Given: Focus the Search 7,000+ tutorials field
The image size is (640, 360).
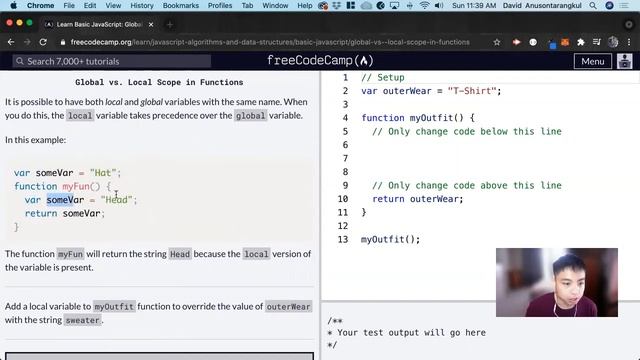Looking at the screenshot, I should pyautogui.click(x=111, y=61).
